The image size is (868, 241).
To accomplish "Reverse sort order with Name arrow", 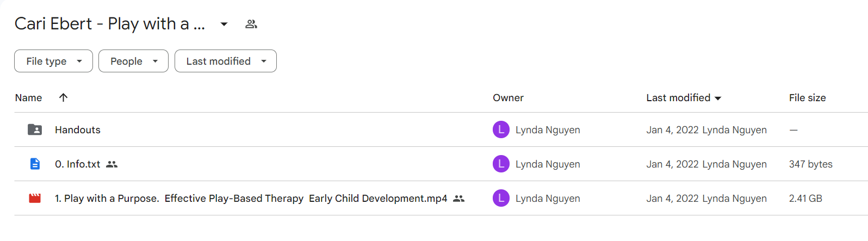I will pos(63,97).
